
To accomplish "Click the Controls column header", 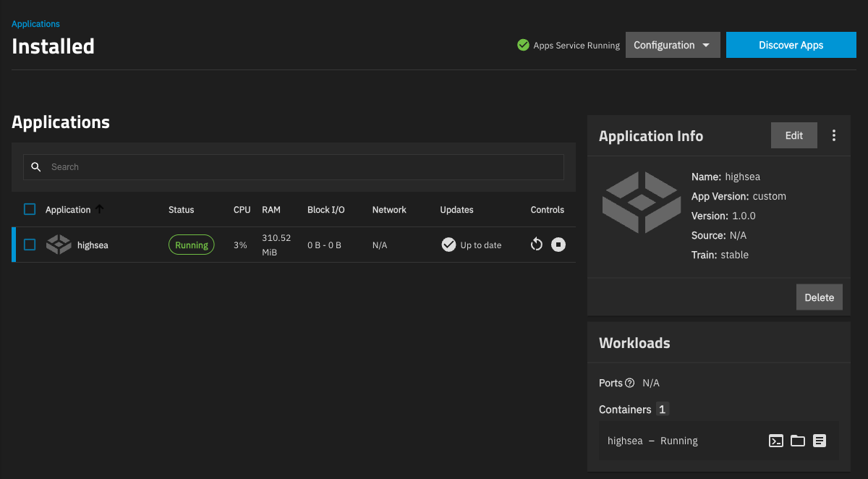I will (548, 210).
